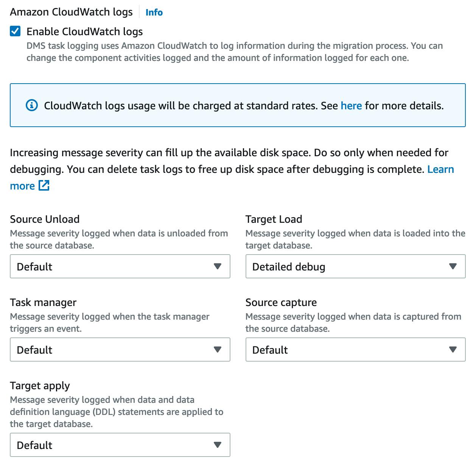476x466 pixels.
Task: Click the info circle icon in the alert banner
Action: [x=32, y=105]
